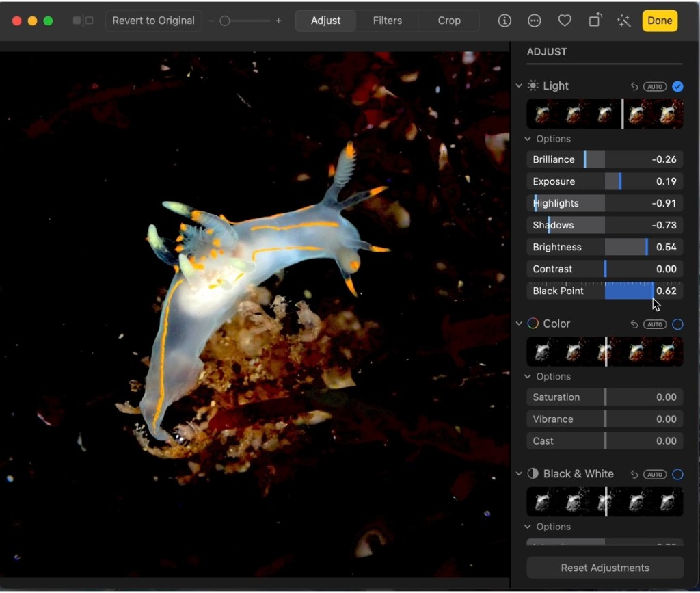Enable Black & White adjustments toggle

[x=677, y=474]
